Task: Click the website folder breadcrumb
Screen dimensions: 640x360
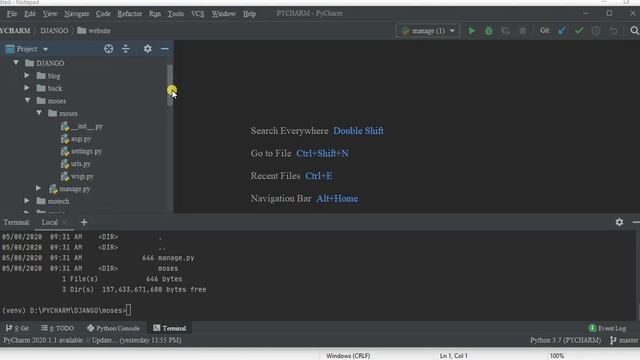Action: click(x=94, y=31)
